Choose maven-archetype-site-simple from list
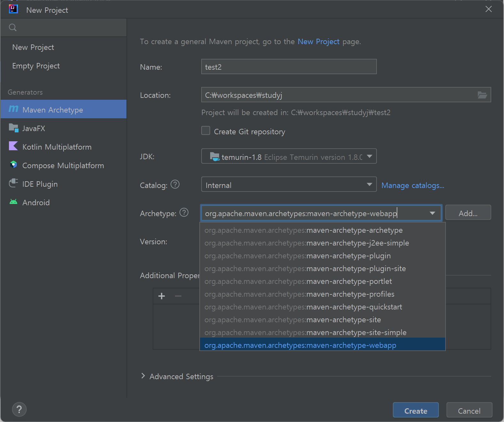The image size is (504, 422). point(323,332)
